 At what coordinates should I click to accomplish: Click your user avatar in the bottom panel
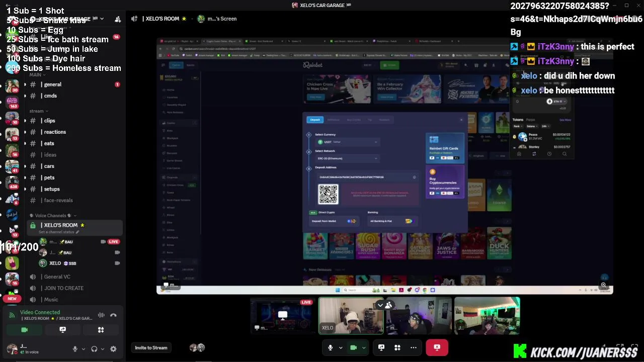click(12, 348)
